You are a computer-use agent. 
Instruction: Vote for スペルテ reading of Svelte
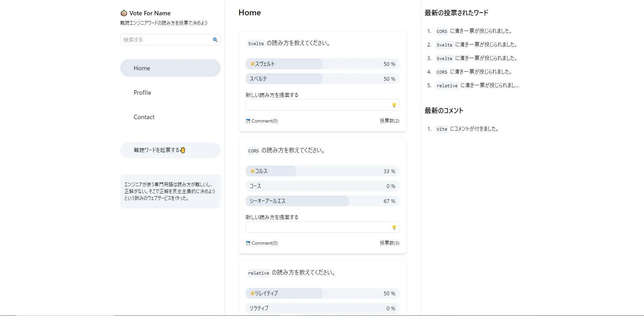click(322, 79)
